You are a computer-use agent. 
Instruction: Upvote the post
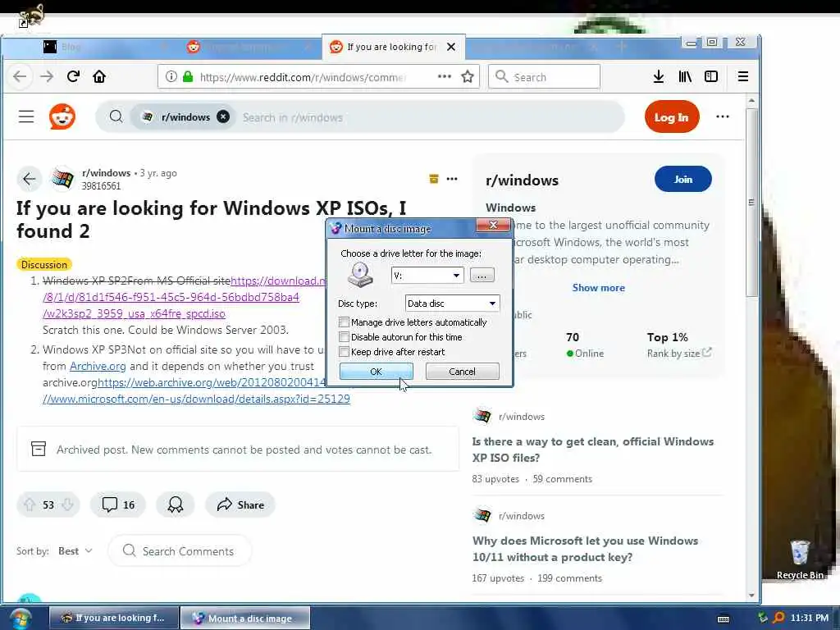click(x=30, y=504)
